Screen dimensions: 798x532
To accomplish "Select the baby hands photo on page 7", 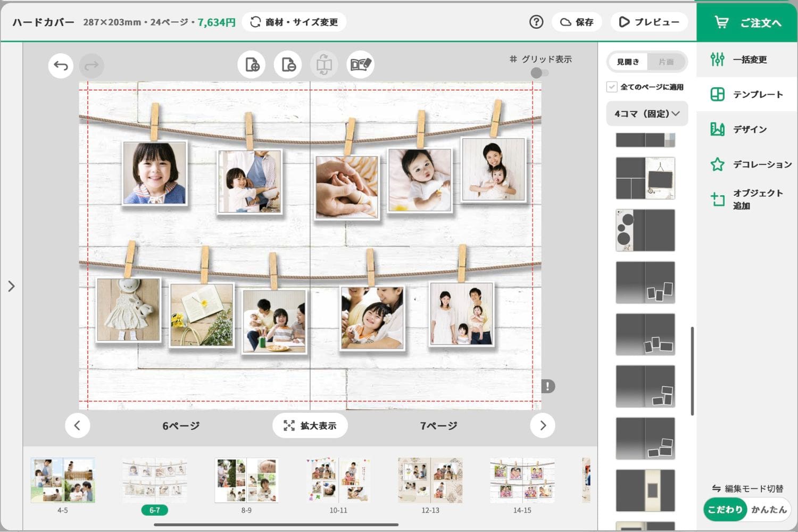I will [347, 187].
